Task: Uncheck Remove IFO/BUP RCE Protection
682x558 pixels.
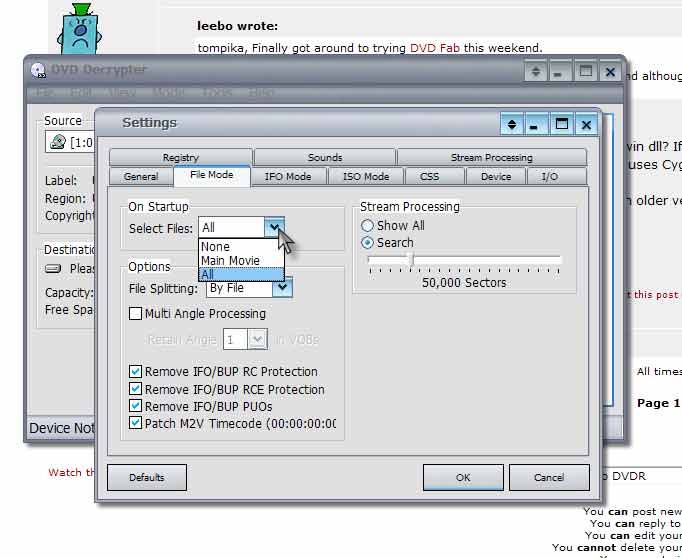Action: (x=135, y=389)
